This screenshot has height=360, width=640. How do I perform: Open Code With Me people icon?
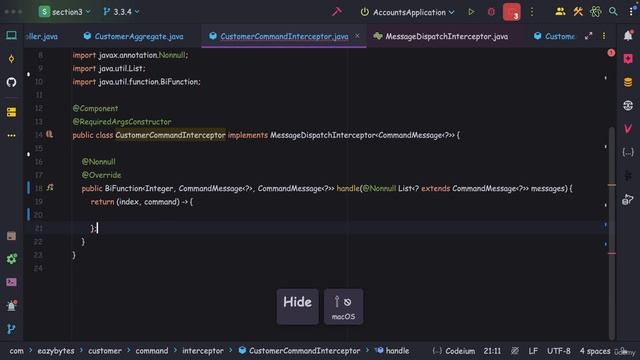coord(560,12)
